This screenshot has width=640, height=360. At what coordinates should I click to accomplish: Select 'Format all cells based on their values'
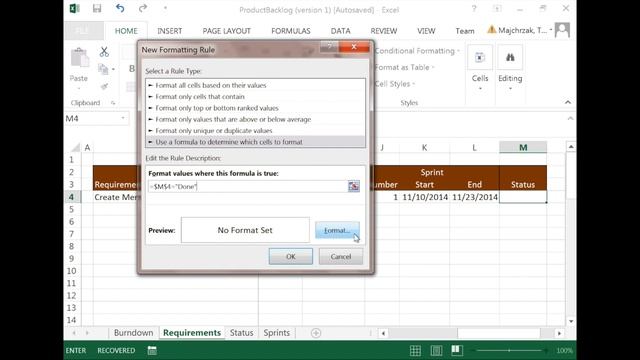(256, 85)
